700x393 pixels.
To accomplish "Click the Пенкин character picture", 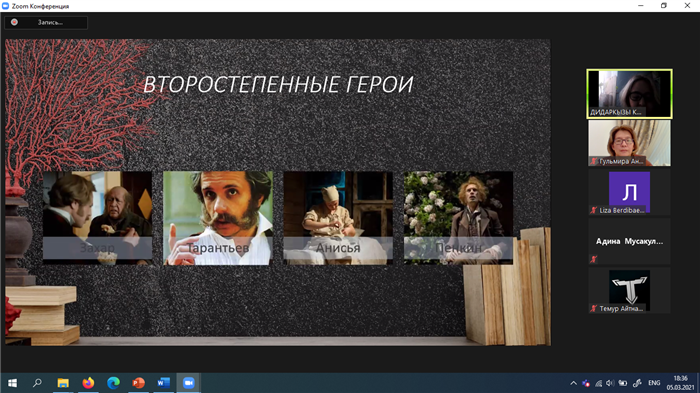I will (458, 218).
